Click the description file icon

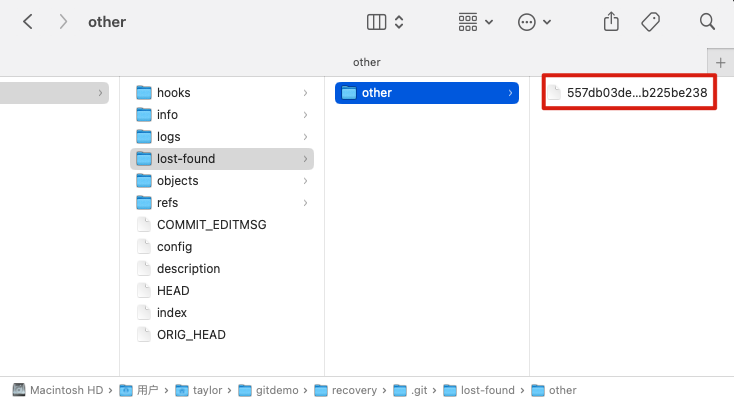click(x=144, y=269)
